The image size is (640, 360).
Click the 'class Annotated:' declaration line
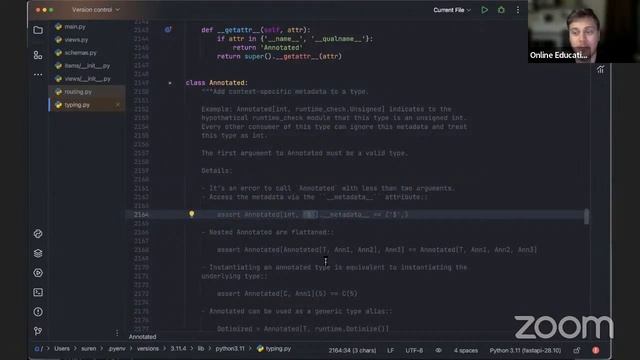(x=216, y=82)
